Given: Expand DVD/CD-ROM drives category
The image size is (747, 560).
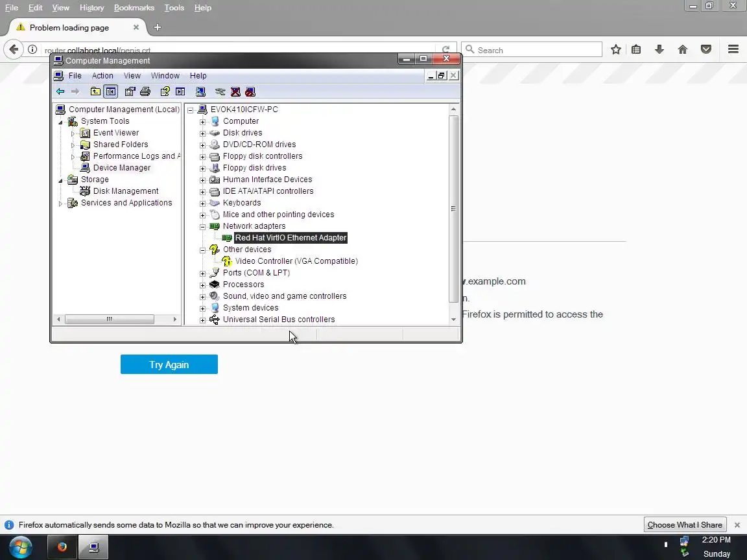Looking at the screenshot, I should [202, 145].
